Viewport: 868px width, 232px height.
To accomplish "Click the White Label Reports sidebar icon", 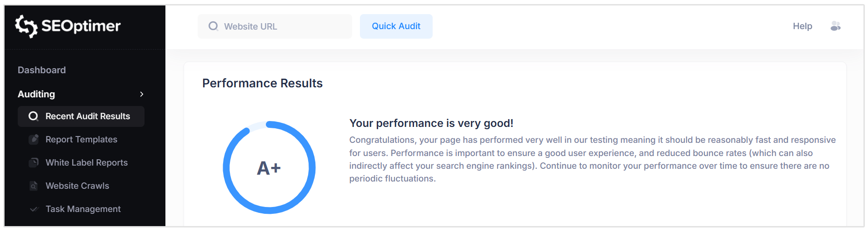I will pyautogui.click(x=34, y=163).
